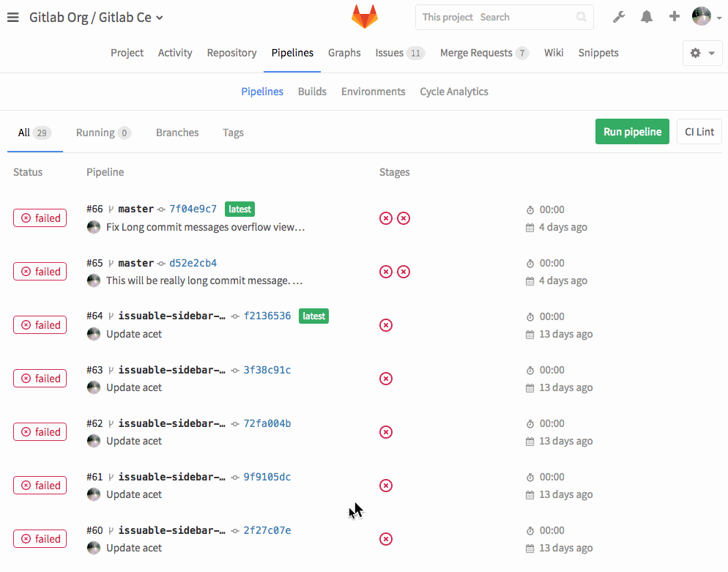Click the Run pipeline button
This screenshot has height=572, width=728.
pyautogui.click(x=632, y=131)
